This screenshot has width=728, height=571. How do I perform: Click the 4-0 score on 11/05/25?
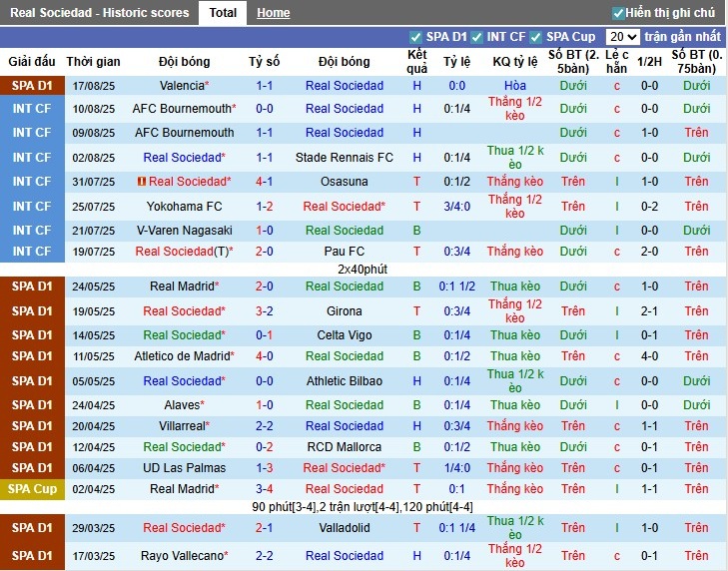coord(265,356)
